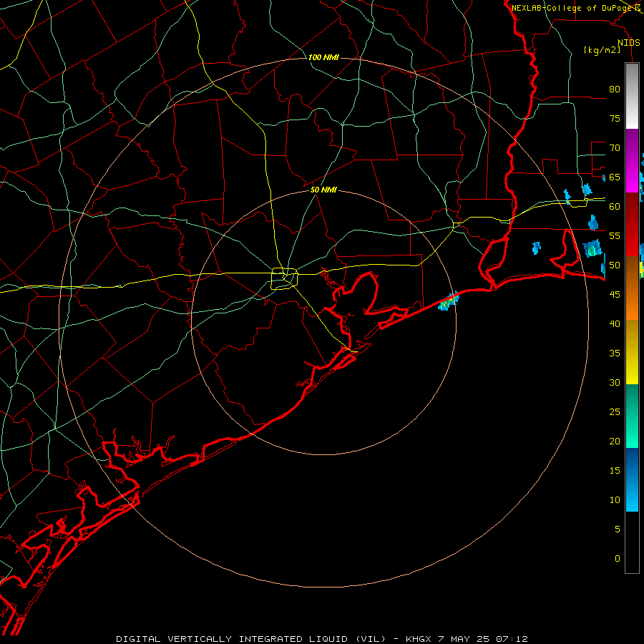Screen dimensions: 644x644
Task: Click the "50" value on the VIL scale
Action: click(x=615, y=265)
